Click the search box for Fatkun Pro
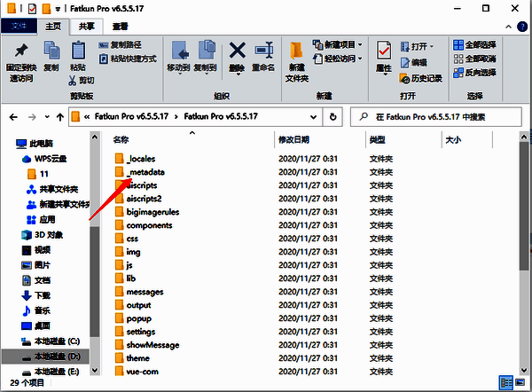 (x=436, y=117)
